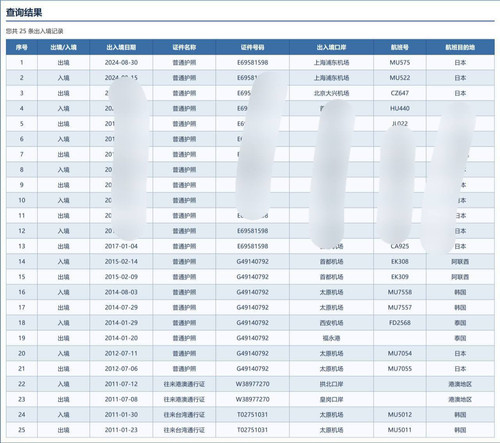Click the date cell 2012-07-11

point(121,354)
